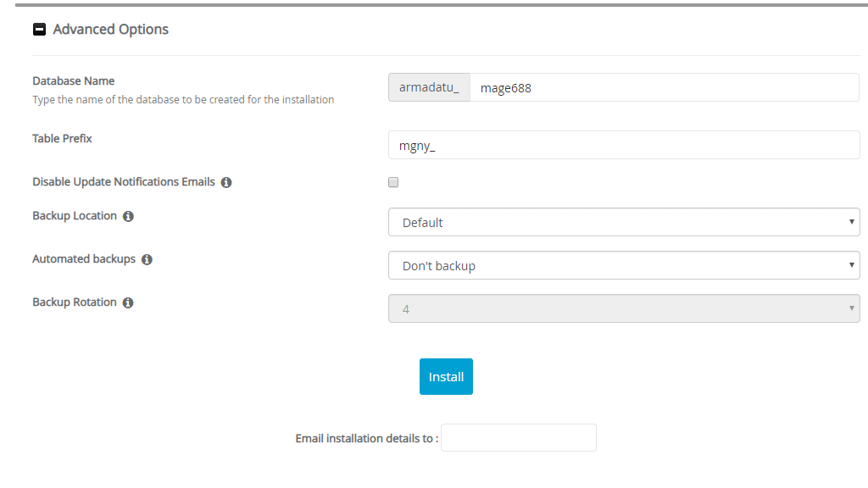
Task: Click the Database Name label
Action: (74, 81)
